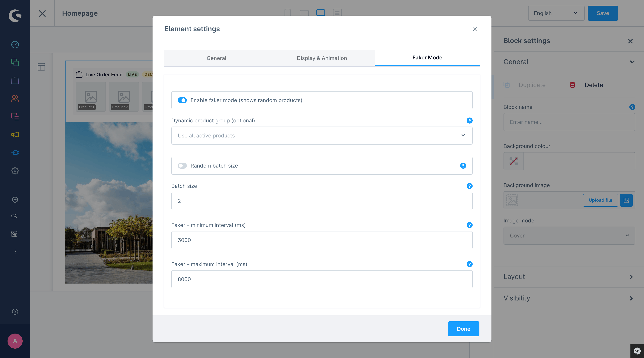The width and height of the screenshot is (644, 358).
Task: Switch to the Display & Animation tab
Action: (321, 58)
